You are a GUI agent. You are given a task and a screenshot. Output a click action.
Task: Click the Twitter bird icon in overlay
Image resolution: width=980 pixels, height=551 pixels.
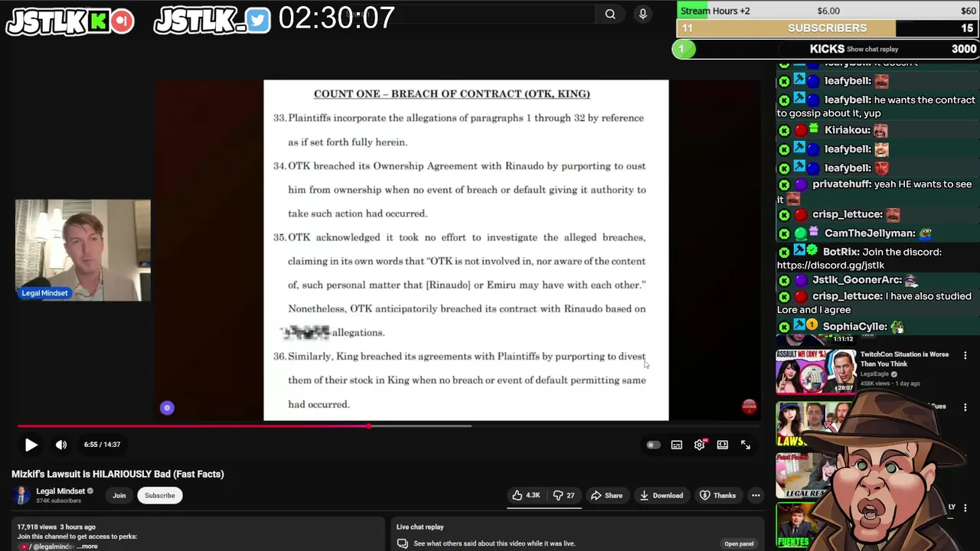258,21
